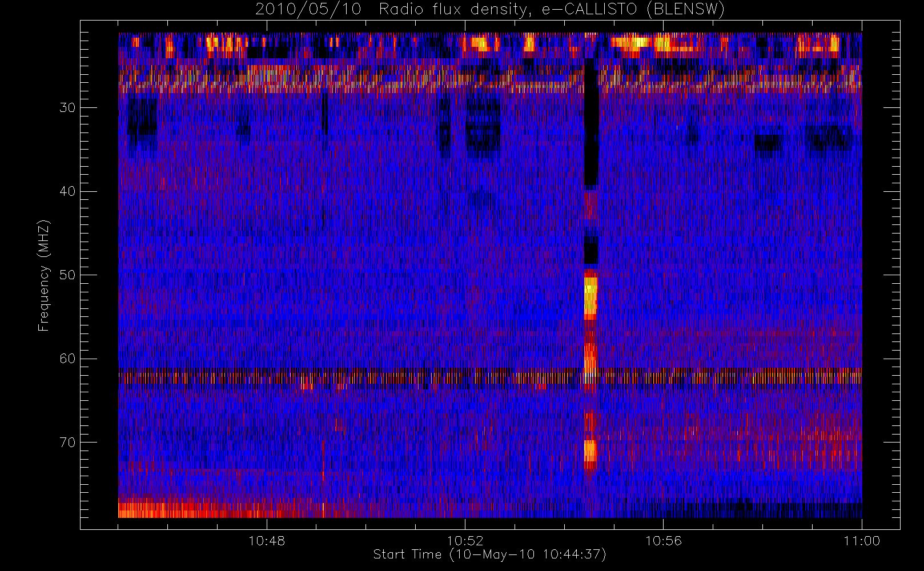924x571 pixels.
Task: Select the frequency tick label '60'
Action: pos(67,359)
